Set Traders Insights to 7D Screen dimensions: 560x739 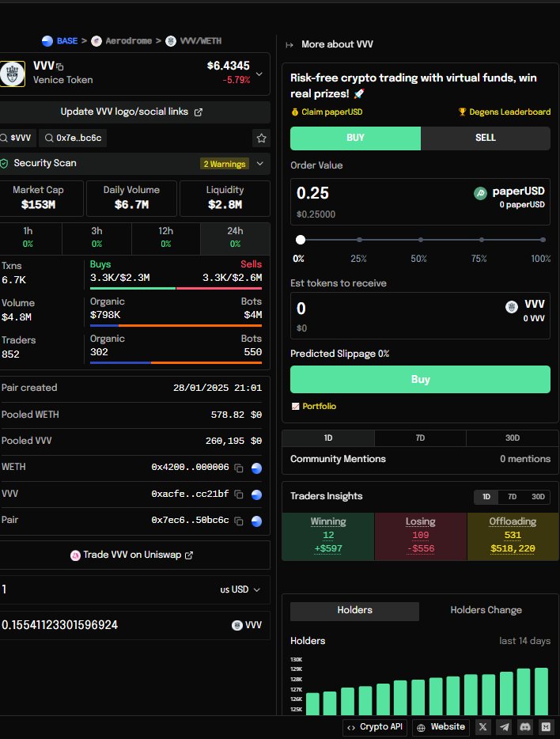513,497
